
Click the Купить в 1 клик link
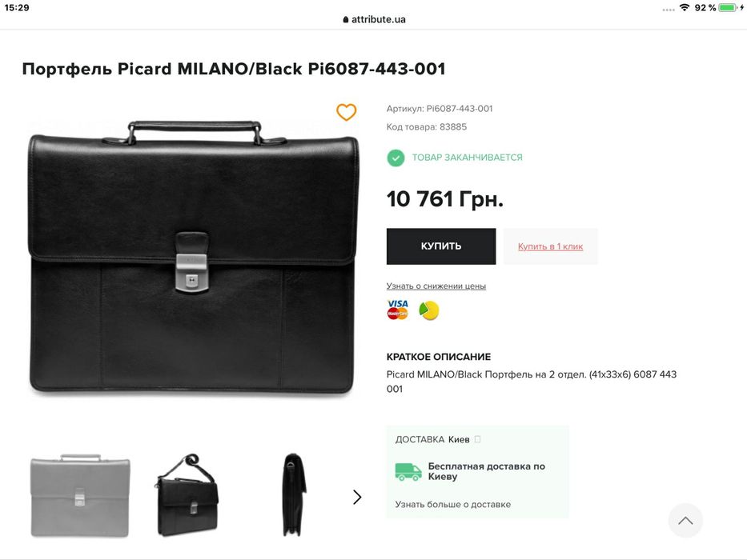(x=550, y=246)
